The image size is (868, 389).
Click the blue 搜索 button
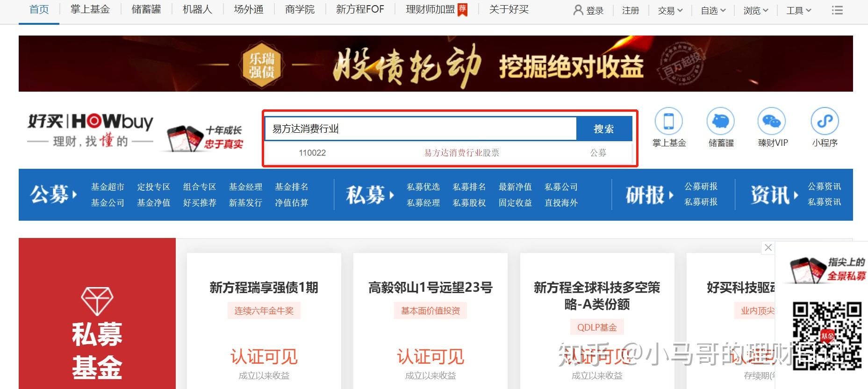coord(604,129)
